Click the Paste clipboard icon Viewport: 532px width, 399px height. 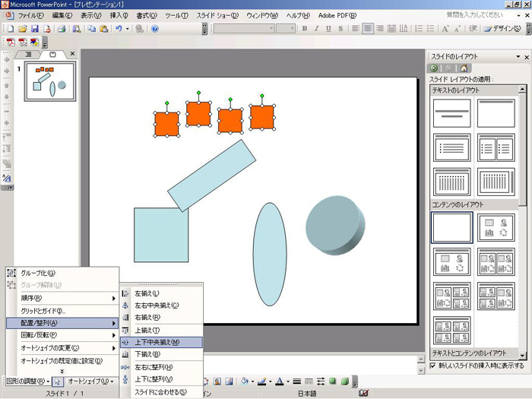[x=104, y=29]
